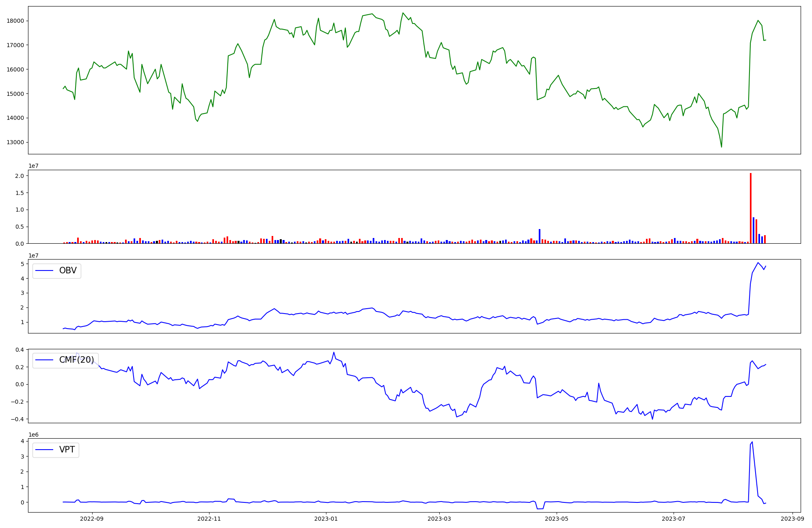Select the 2022-11 date tick label
812x528 pixels.
tap(209, 518)
